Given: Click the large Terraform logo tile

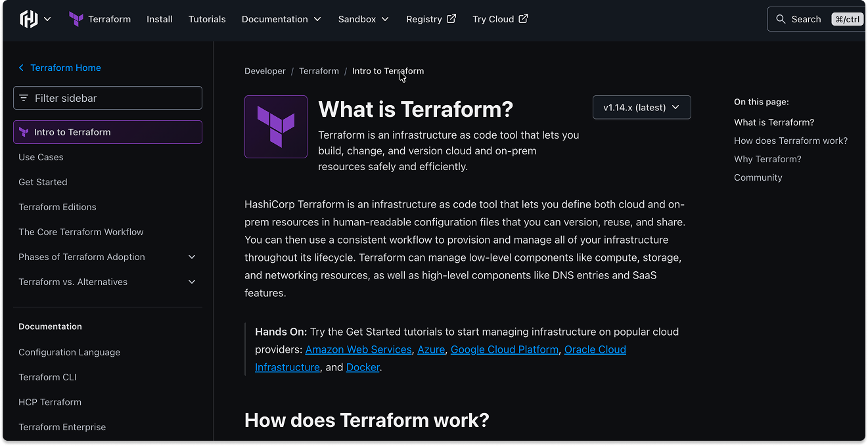Looking at the screenshot, I should tap(276, 127).
